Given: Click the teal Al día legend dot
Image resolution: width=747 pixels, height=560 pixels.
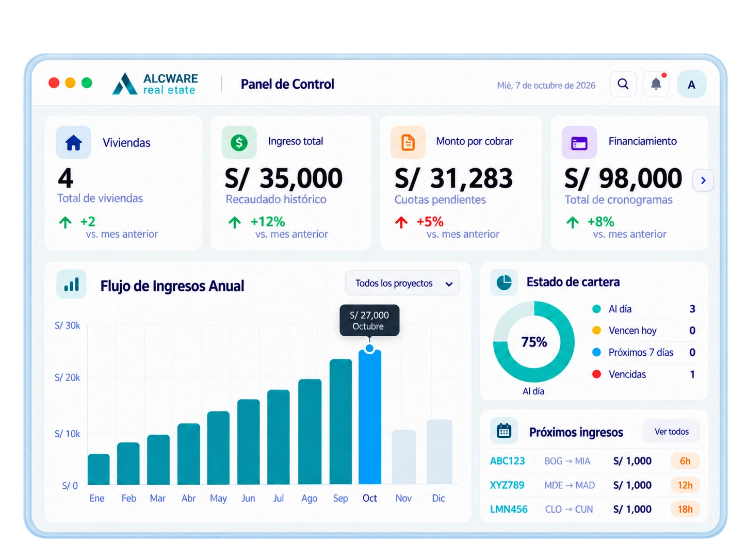Looking at the screenshot, I should click(597, 309).
